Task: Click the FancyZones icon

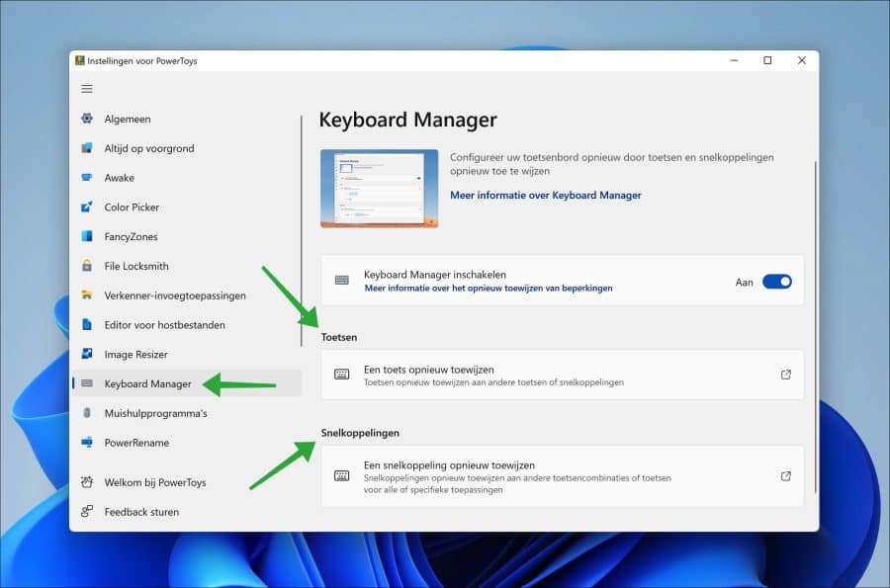Action: click(87, 236)
